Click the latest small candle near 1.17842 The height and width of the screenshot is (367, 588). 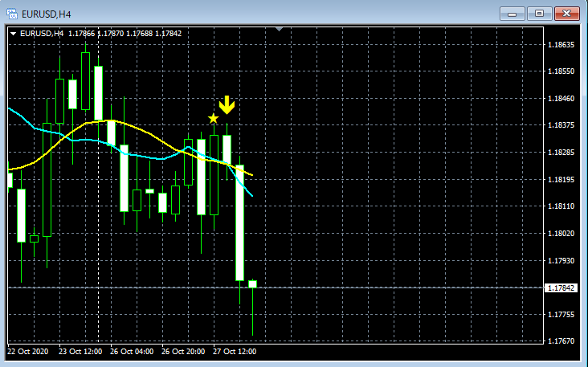pyautogui.click(x=253, y=284)
